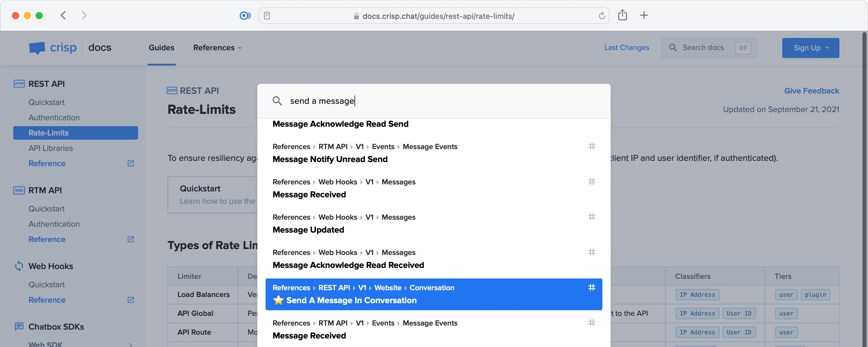
Task: Open a new tab with the plus icon
Action: click(644, 15)
